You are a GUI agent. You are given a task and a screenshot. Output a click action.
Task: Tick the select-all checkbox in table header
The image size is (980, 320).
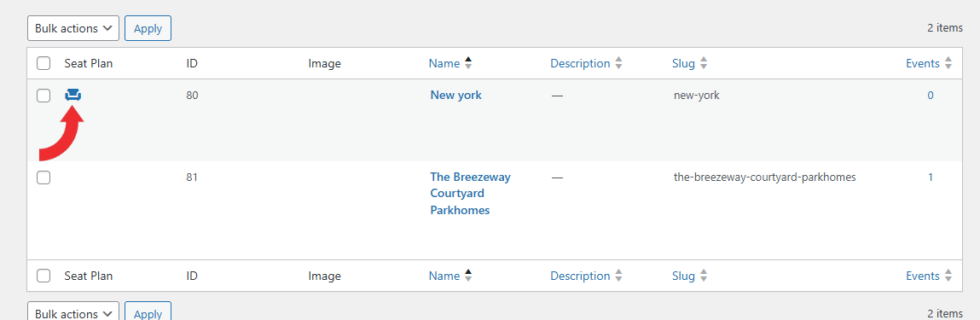[43, 63]
